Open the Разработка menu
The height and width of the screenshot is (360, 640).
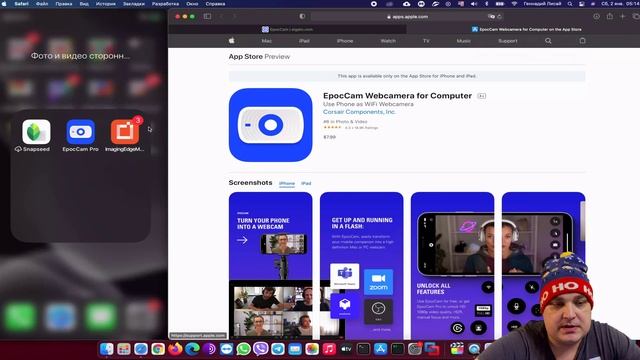coord(165,4)
